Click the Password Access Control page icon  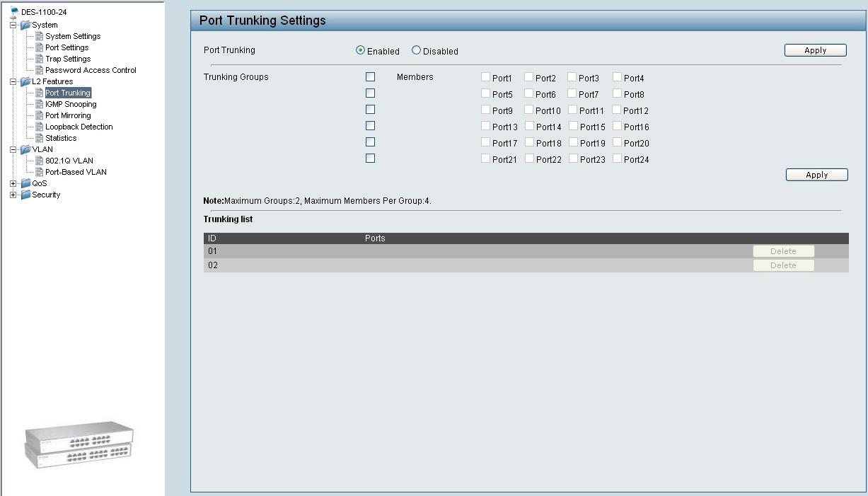[40, 70]
